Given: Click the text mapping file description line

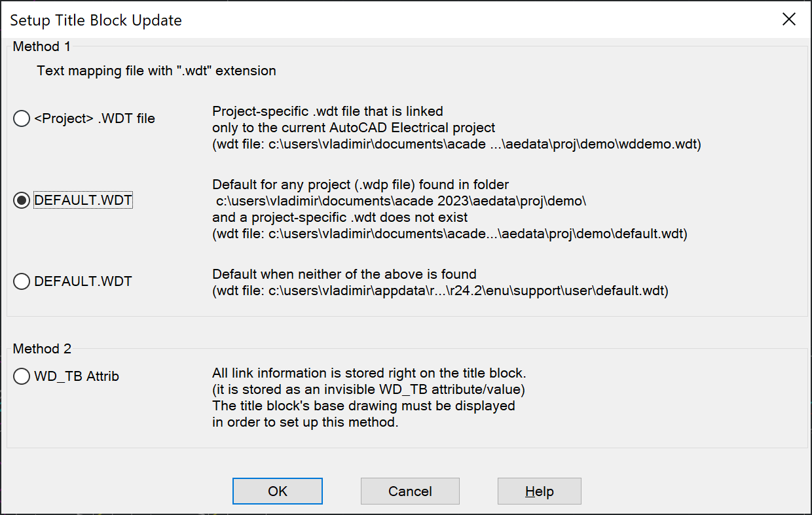Looking at the screenshot, I should [156, 70].
